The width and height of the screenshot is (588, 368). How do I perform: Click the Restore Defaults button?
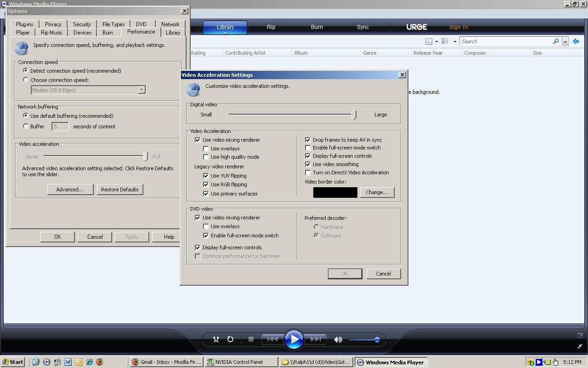coord(120,189)
